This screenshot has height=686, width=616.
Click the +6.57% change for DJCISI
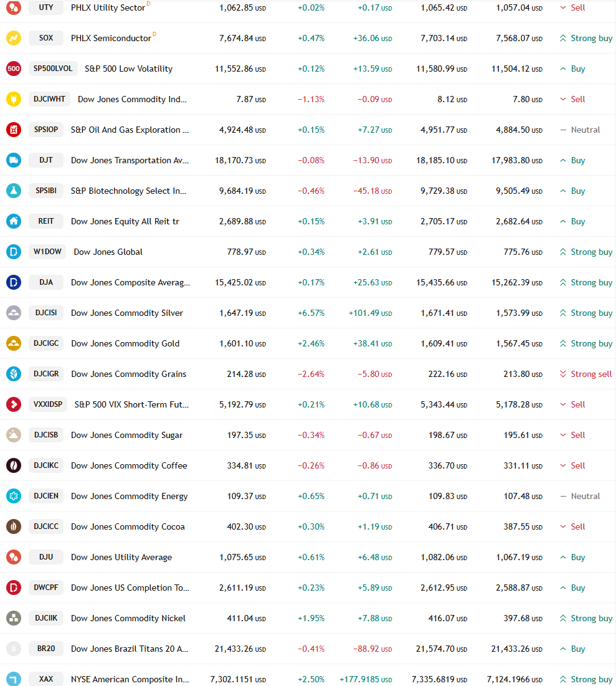[311, 313]
